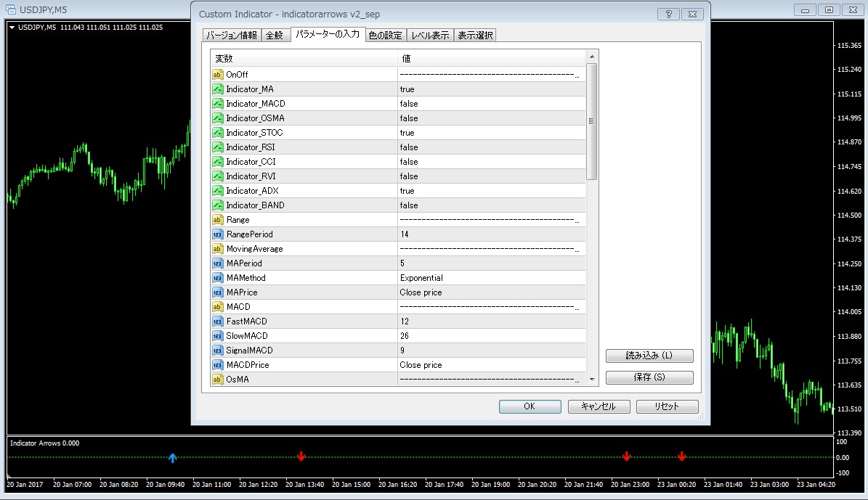868x500 pixels.
Task: Click the Indicator_BAND boolean icon
Action: click(218, 205)
